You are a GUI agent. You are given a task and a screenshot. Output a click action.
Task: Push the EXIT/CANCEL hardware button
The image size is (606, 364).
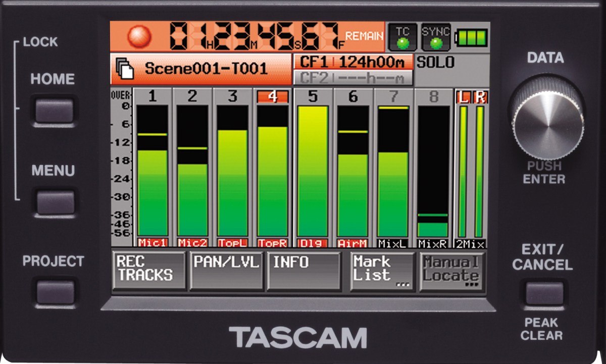(x=544, y=293)
